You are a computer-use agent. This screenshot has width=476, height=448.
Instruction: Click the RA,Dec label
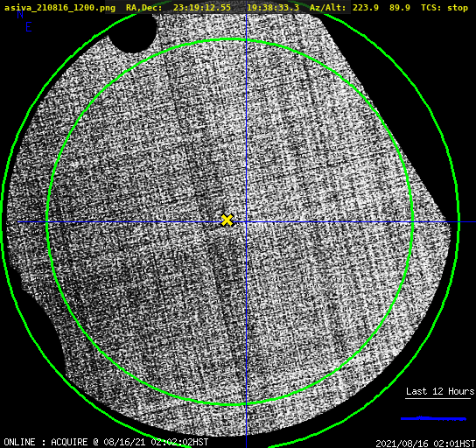[144, 8]
